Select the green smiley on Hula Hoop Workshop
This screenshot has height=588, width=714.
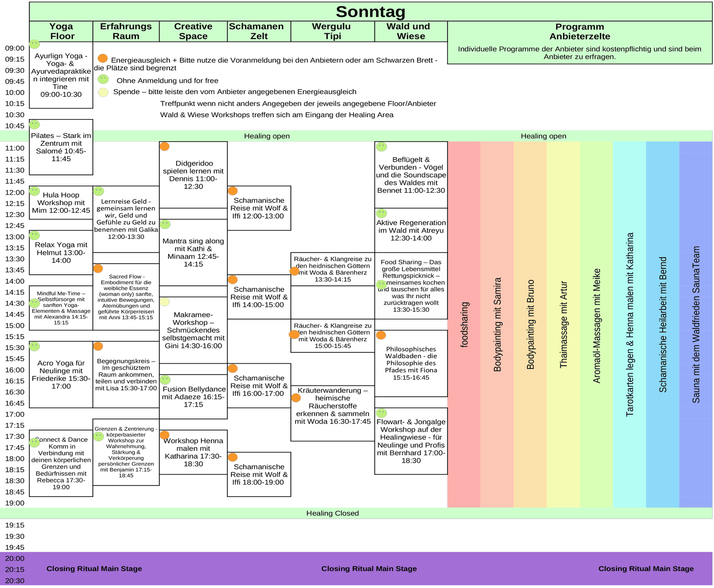click(x=34, y=191)
